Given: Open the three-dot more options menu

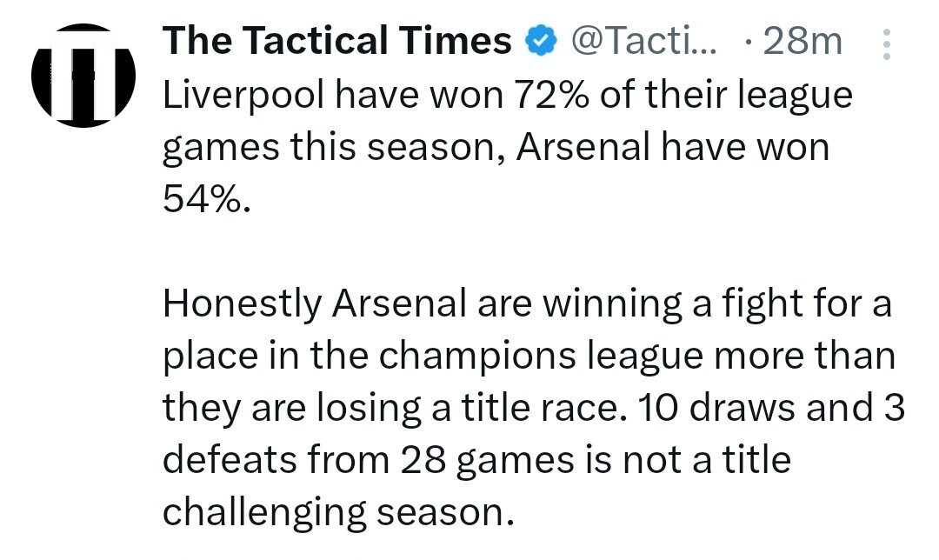Looking at the screenshot, I should pos(886,43).
